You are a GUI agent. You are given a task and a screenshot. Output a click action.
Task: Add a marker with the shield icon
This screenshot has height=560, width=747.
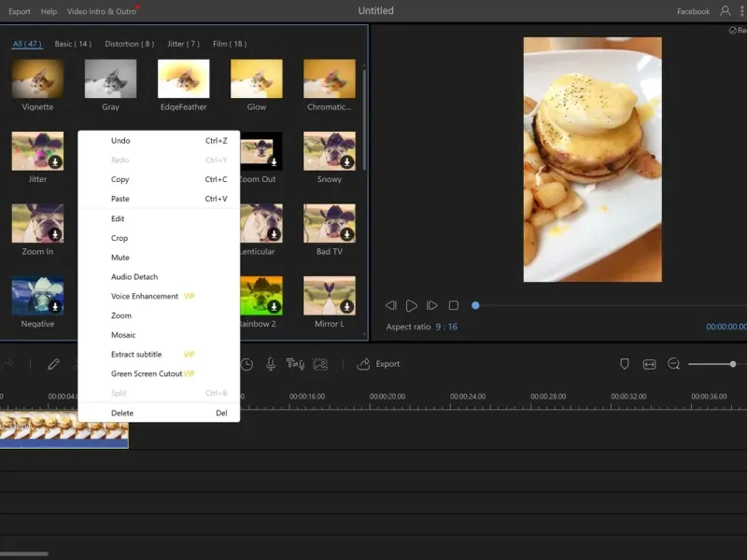coord(625,364)
